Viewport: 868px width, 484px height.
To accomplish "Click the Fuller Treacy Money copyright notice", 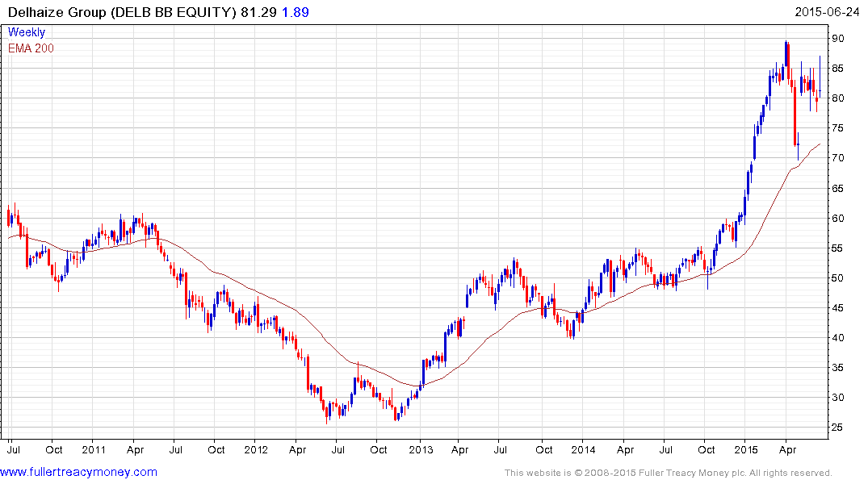I will (668, 473).
